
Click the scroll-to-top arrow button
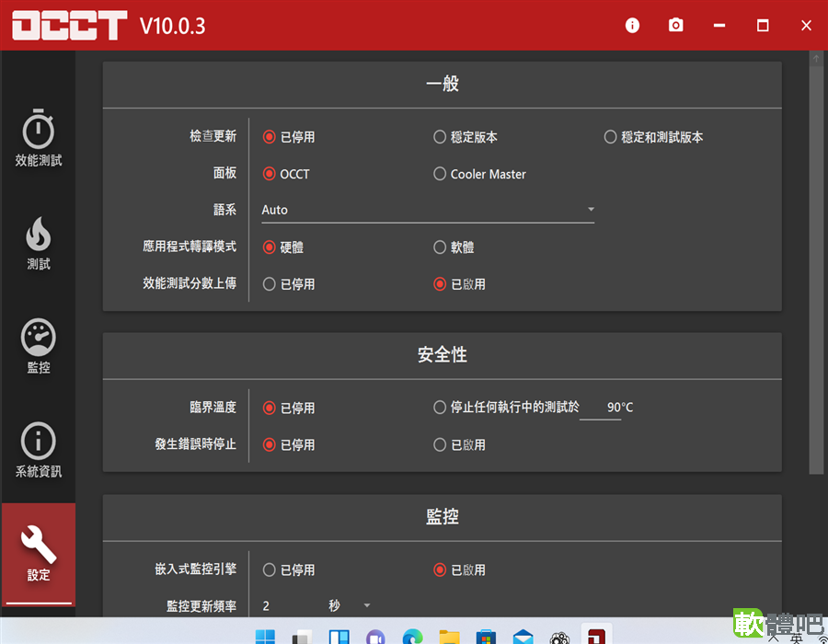click(816, 59)
